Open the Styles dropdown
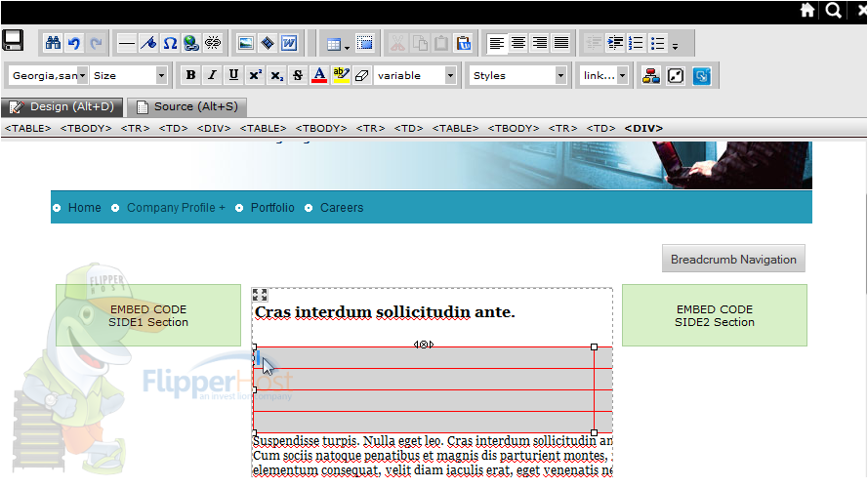 pyautogui.click(x=518, y=75)
